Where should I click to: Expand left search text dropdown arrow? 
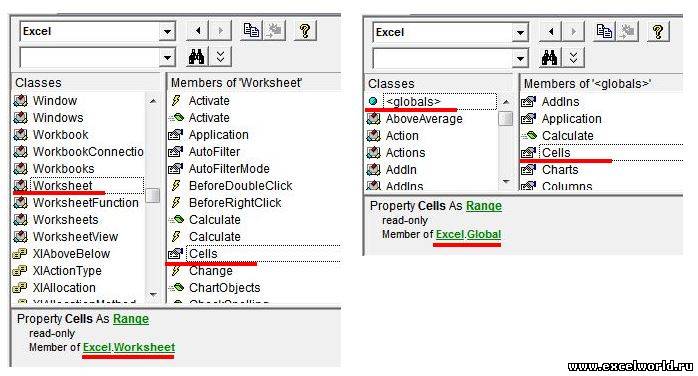click(x=167, y=57)
